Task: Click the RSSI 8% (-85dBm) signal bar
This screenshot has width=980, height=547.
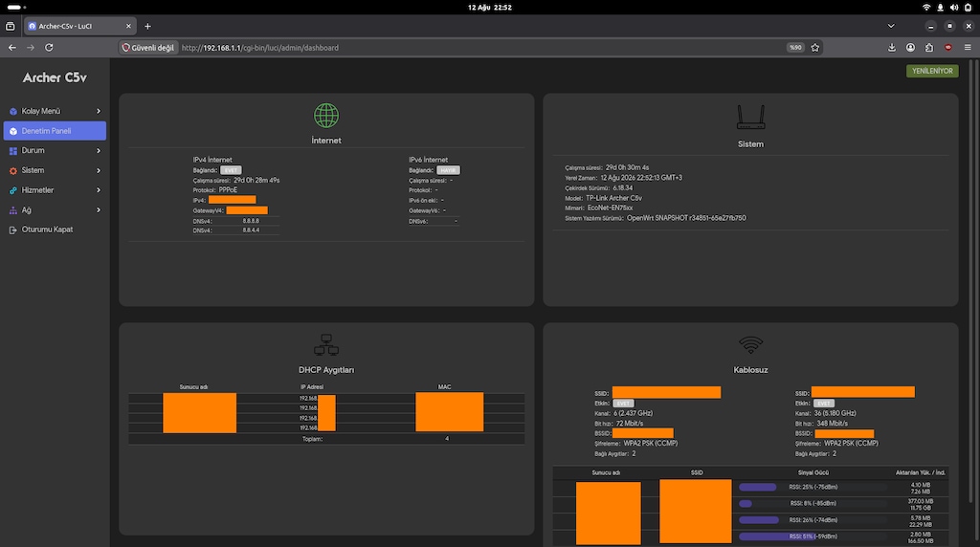Action: (x=813, y=503)
